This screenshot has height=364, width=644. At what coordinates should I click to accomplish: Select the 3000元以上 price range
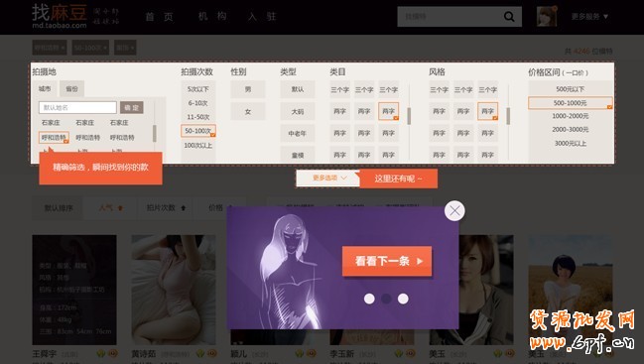[570, 144]
